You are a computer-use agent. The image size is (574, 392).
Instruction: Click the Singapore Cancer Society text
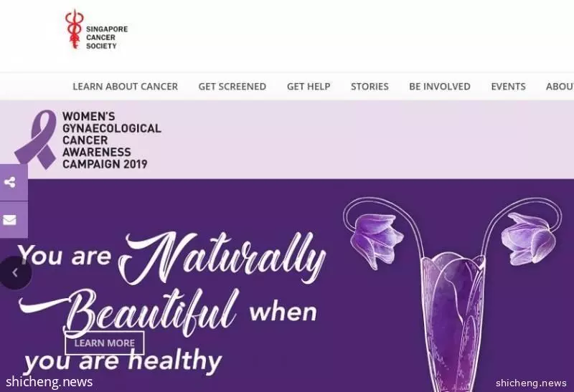click(x=107, y=37)
